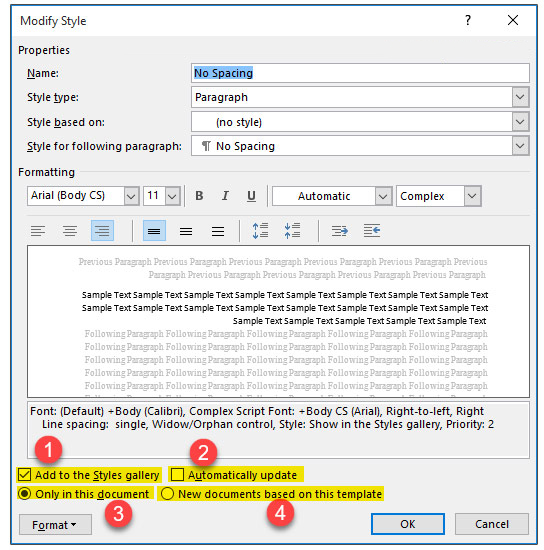The width and height of the screenshot is (544, 550).
Task: Click the increase indent icon
Action: coord(372,231)
